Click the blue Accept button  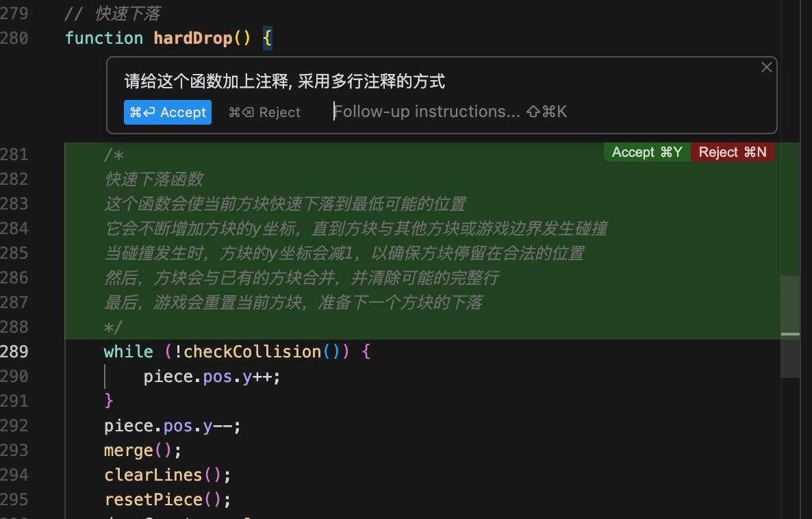pyautogui.click(x=168, y=112)
